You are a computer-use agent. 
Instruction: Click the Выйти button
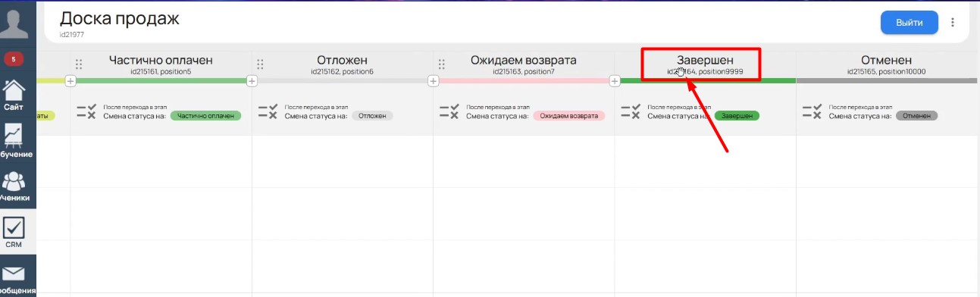pos(909,23)
